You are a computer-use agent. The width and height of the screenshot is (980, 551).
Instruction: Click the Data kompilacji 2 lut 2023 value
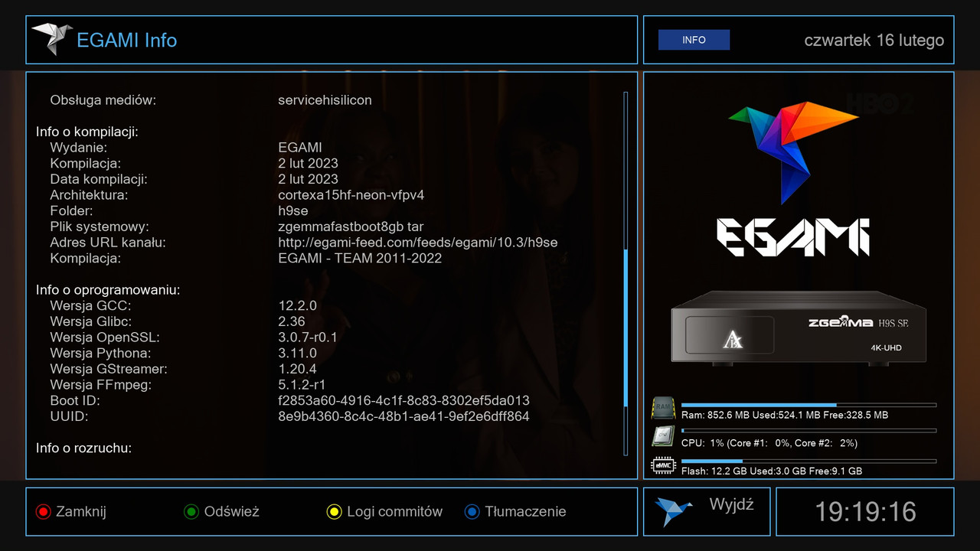pyautogui.click(x=309, y=179)
